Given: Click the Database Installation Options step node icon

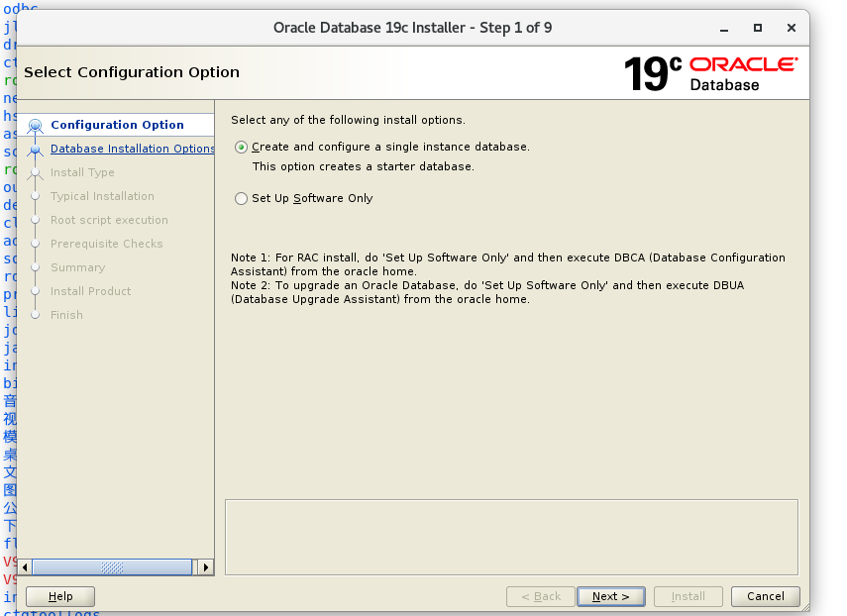Looking at the screenshot, I should click(35, 150).
